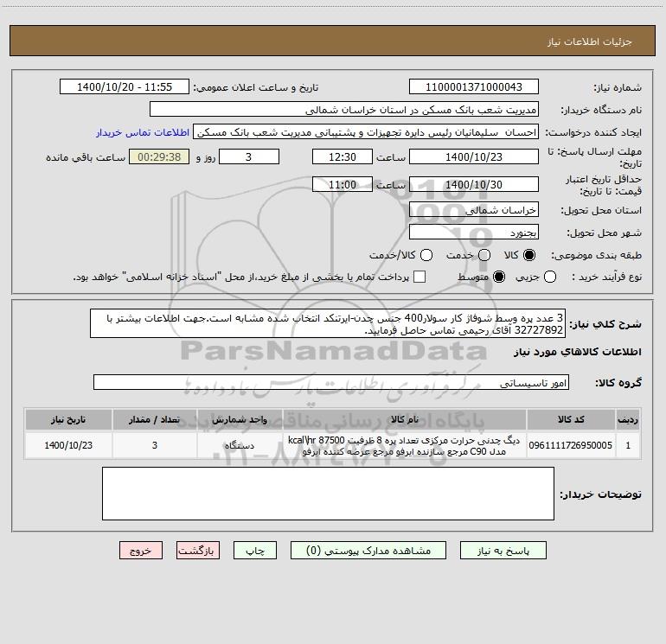Select the خدمت radio button
Image resolution: width=666 pixels, height=644 pixels.
tap(484, 255)
